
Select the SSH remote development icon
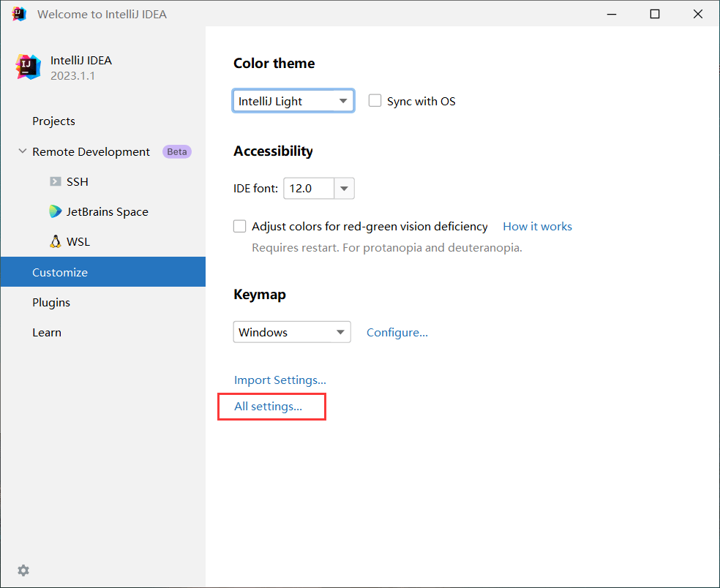tap(56, 181)
